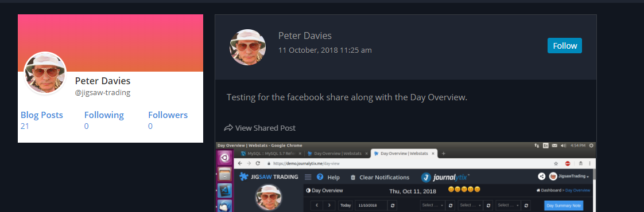Select the active Day Overview Webstats tab

pos(404,154)
